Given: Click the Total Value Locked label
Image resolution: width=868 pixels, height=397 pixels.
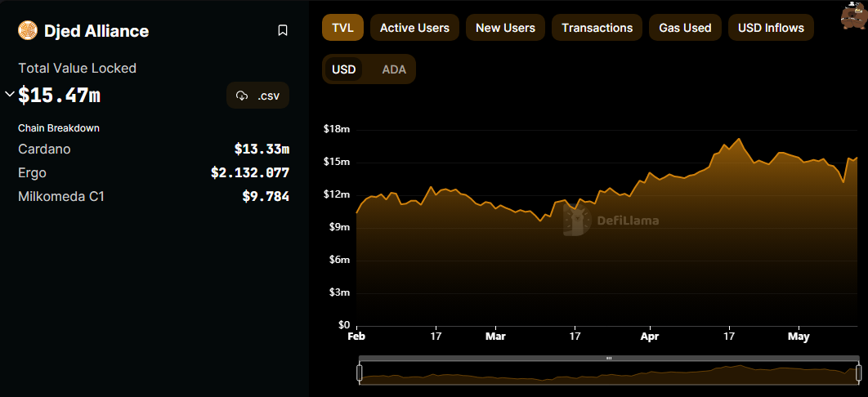Looking at the screenshot, I should pos(77,68).
